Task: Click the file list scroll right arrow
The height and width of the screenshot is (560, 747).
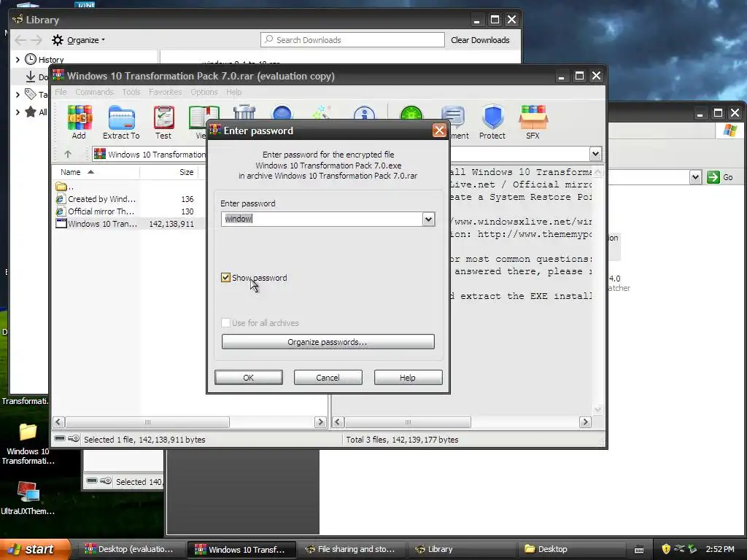Action: (321, 422)
